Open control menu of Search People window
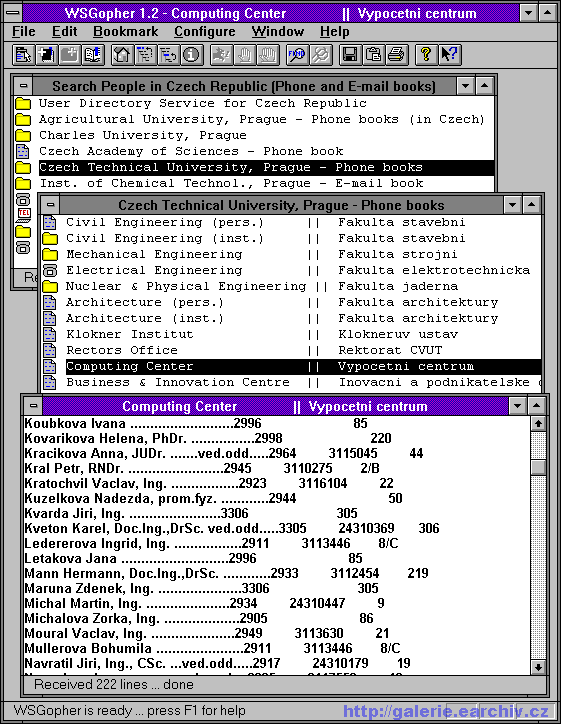Image resolution: width=561 pixels, height=724 pixels. pos(24,86)
